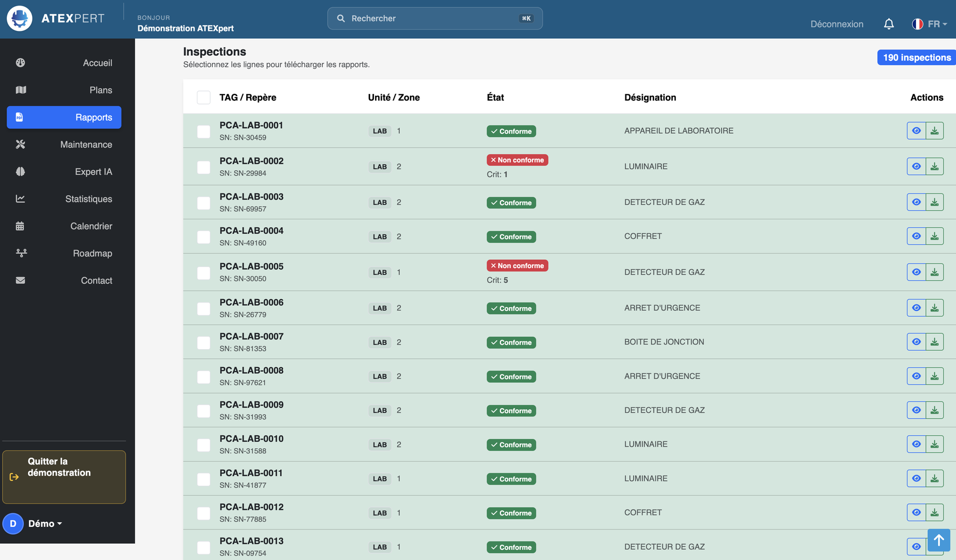Tick the PCA-LAB-0005 checkbox
Screen dimensions: 956x560
tap(204, 273)
